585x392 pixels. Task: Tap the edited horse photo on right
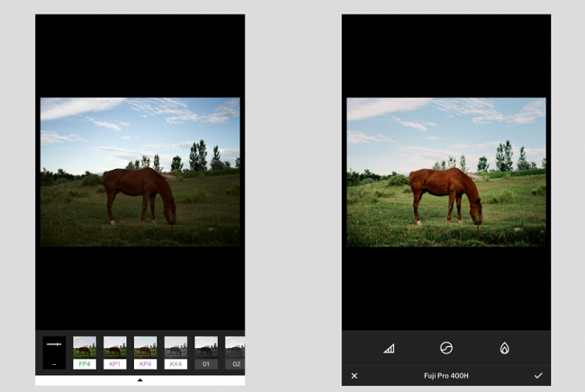tap(446, 172)
